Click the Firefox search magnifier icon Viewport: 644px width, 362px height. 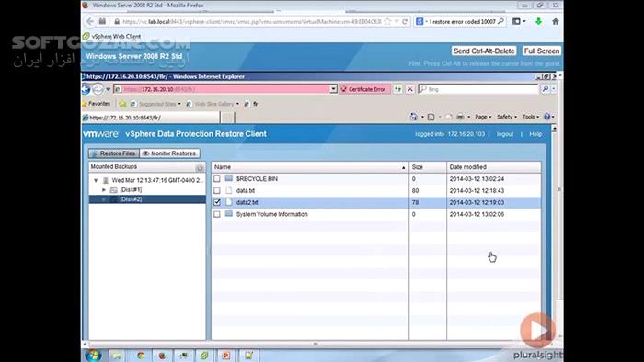pyautogui.click(x=500, y=21)
